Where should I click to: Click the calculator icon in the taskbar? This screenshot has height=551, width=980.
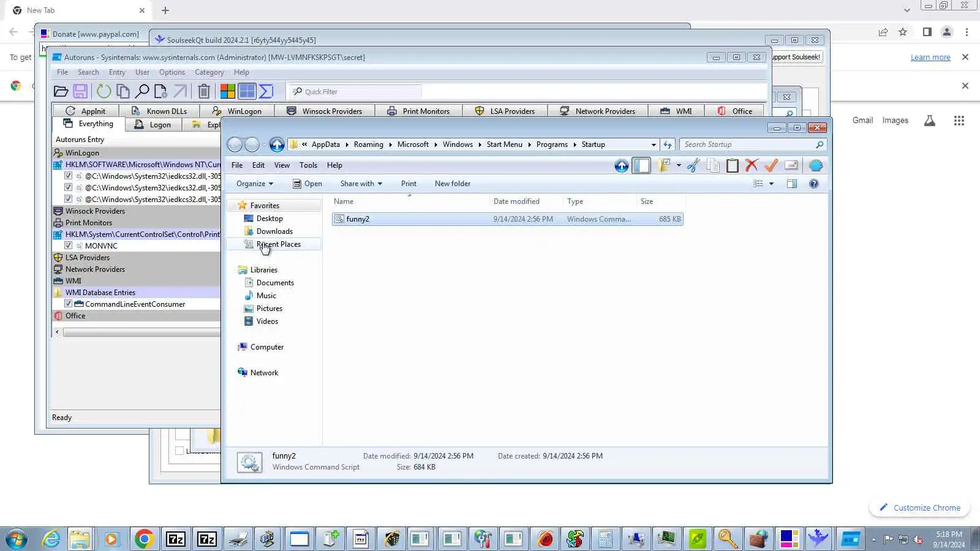click(605, 539)
